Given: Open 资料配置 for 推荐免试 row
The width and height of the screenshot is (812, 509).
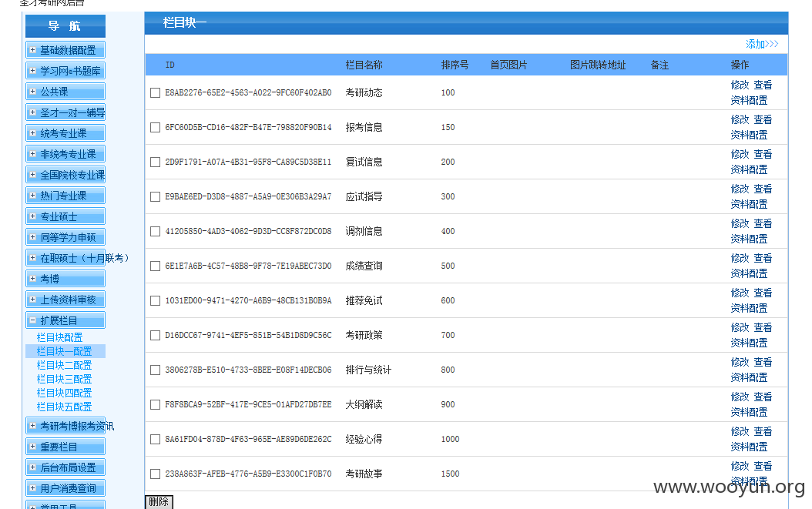Looking at the screenshot, I should [750, 309].
